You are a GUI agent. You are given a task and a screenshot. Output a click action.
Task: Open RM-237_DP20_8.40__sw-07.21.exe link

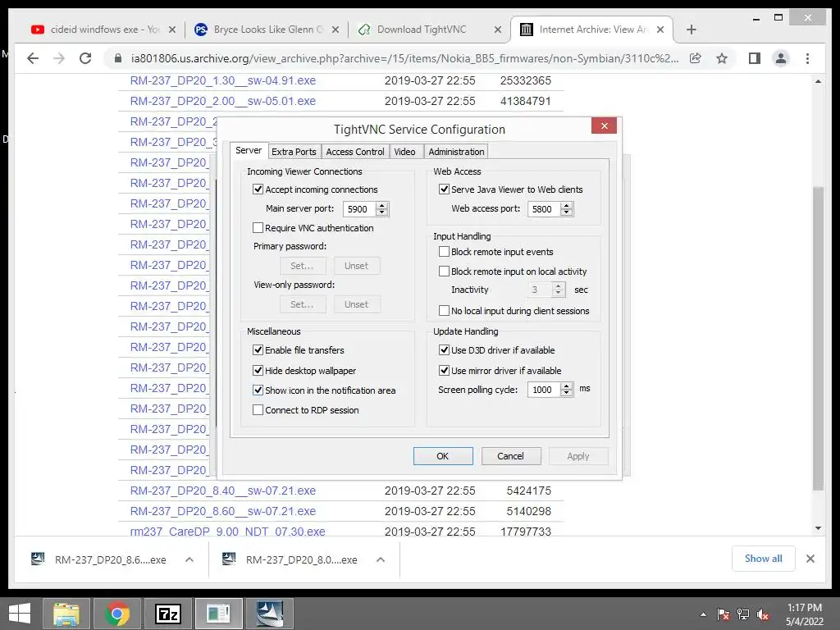pyautogui.click(x=223, y=491)
